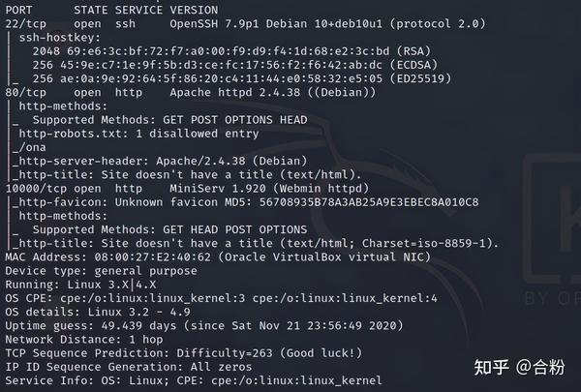Click the 10000/tcp port entry
Viewport: 581px width, 392px height.
pyautogui.click(x=36, y=188)
